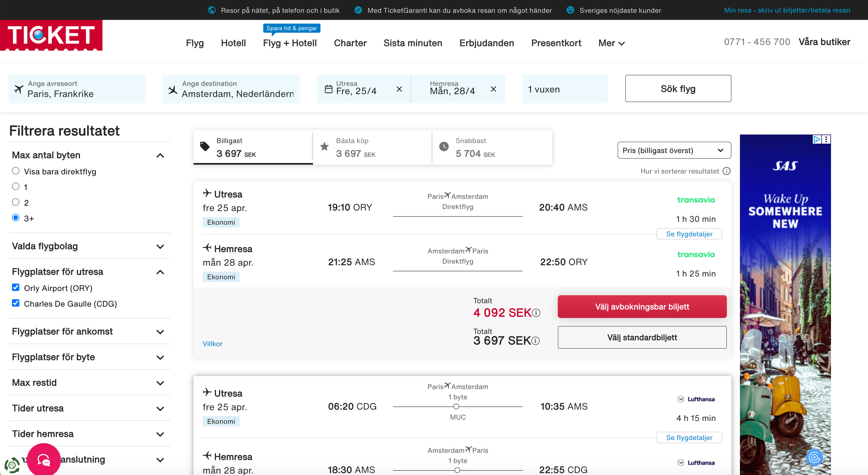The image size is (868, 475).
Task: Uncheck Charles De Gaulle (CDG) checkbox
Action: 15,303
